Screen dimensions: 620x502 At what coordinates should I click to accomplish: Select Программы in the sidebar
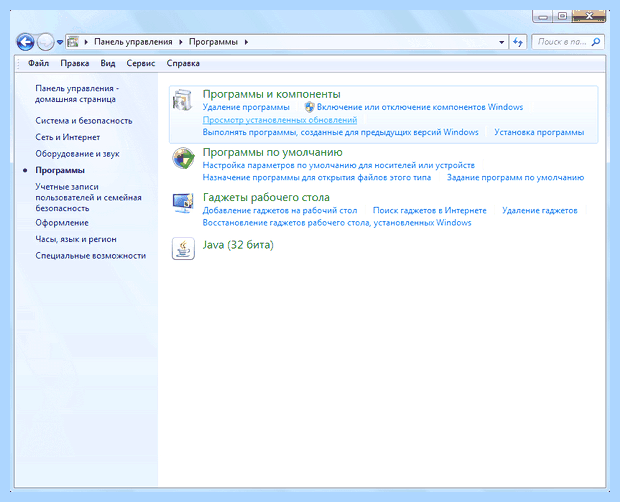(x=60, y=170)
